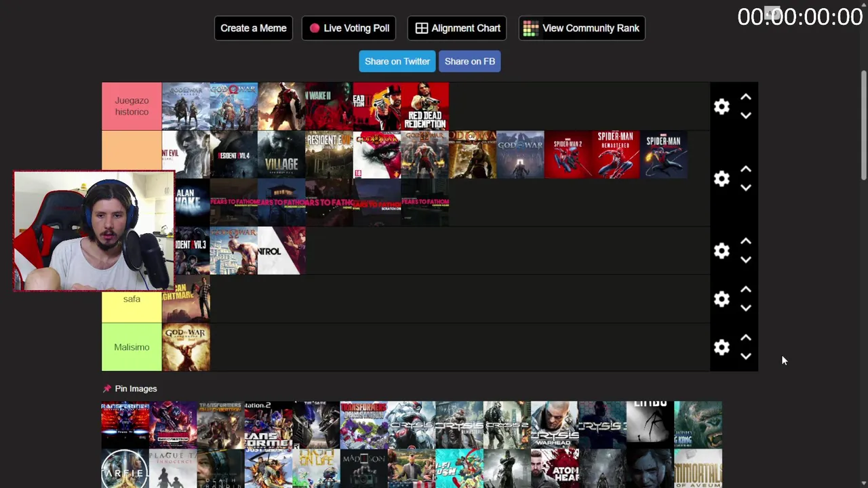The width and height of the screenshot is (868, 488).
Task: Pick A Plague Tale Innocence from the pool
Action: tap(173, 469)
